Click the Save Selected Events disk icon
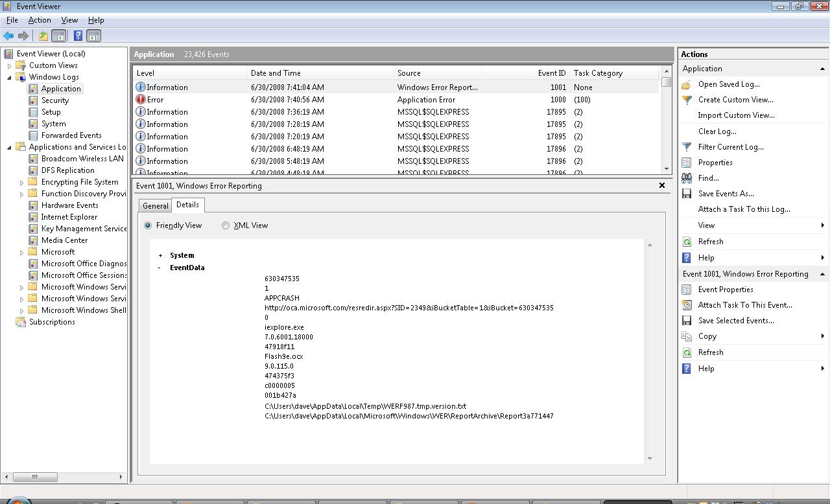The width and height of the screenshot is (830, 504). (687, 321)
